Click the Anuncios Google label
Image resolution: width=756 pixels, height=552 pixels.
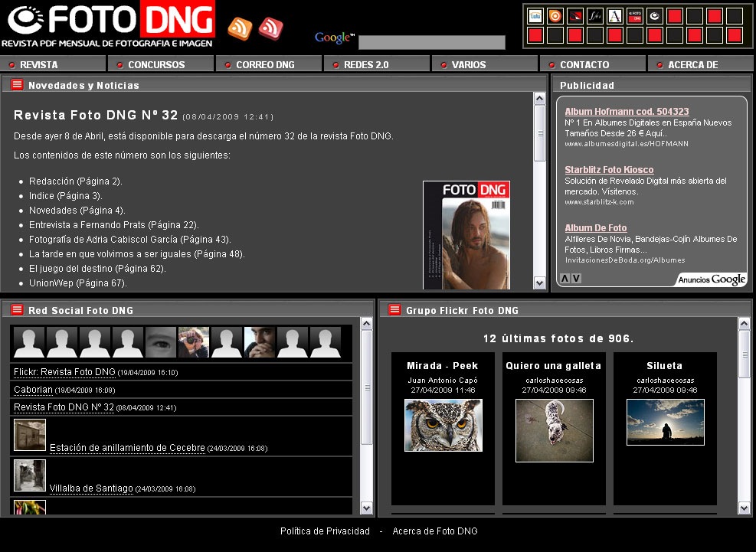712,279
